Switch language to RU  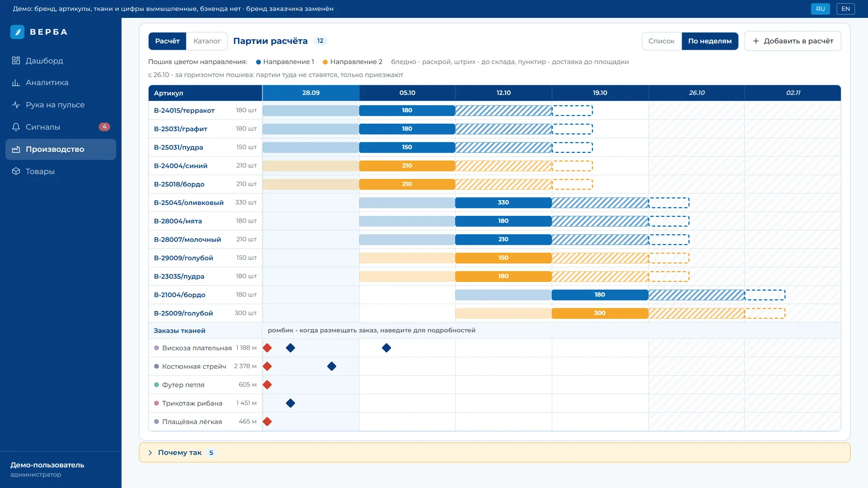(820, 9)
